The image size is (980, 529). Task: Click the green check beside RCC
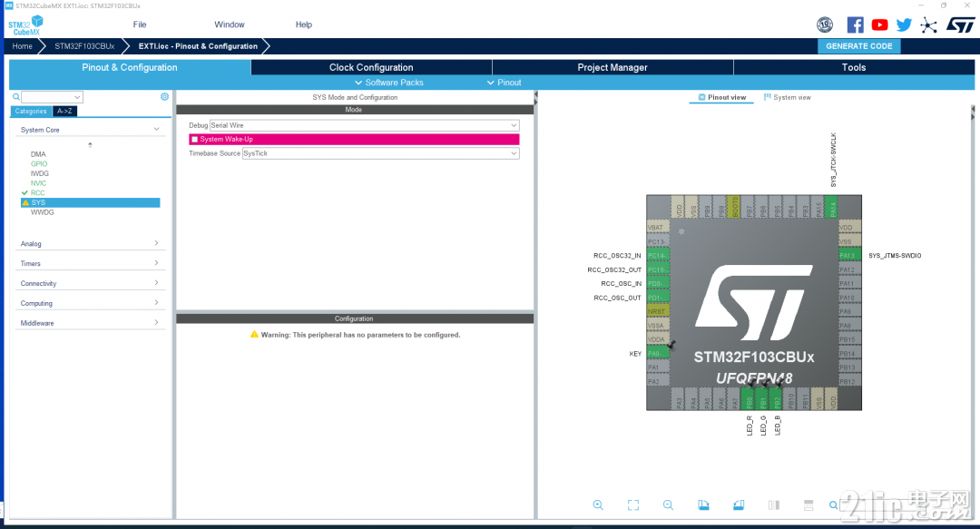click(x=25, y=192)
